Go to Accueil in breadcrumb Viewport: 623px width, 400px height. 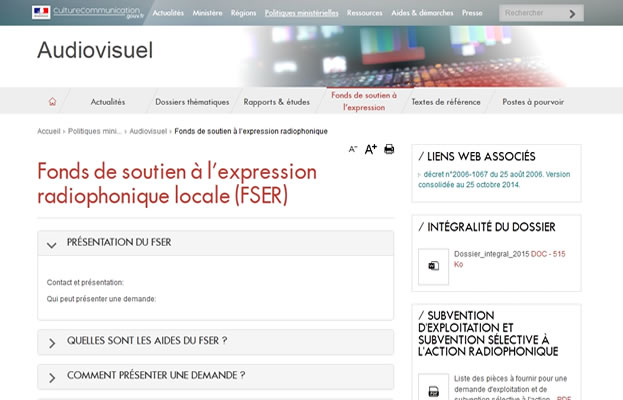(48, 131)
